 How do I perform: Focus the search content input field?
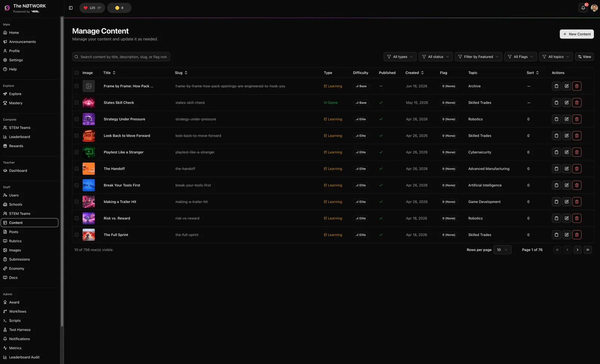click(x=121, y=57)
